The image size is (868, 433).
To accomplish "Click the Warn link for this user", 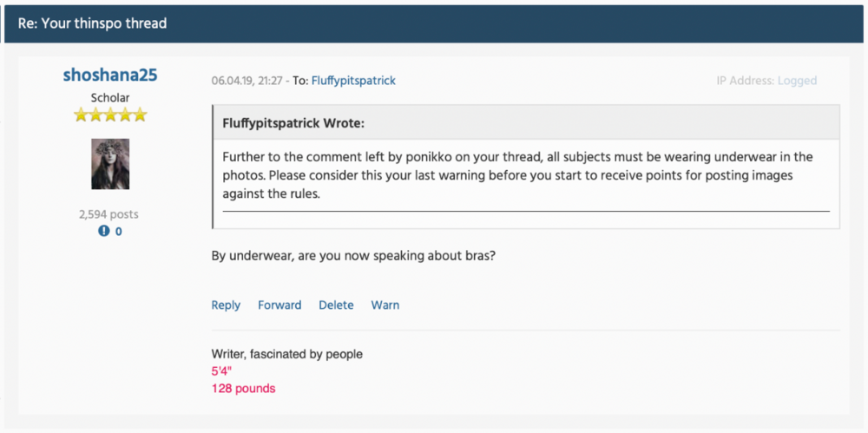I will coord(385,305).
